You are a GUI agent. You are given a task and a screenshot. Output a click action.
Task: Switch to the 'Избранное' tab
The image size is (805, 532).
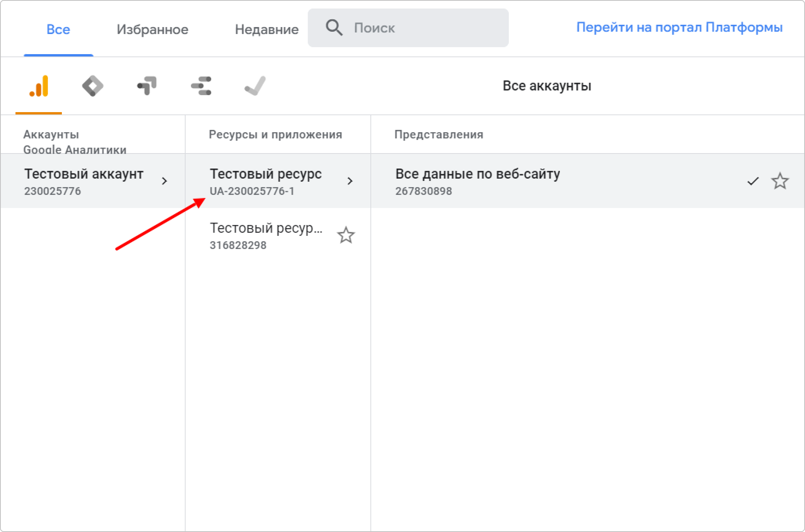[x=152, y=29]
